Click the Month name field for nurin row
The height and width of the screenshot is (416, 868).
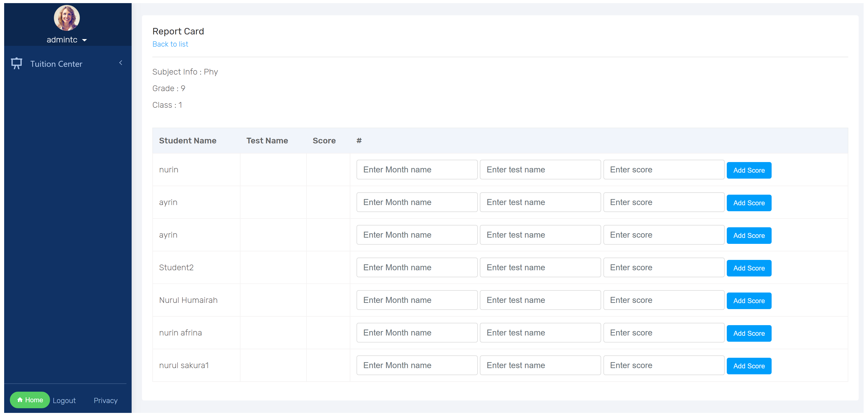[x=417, y=170]
